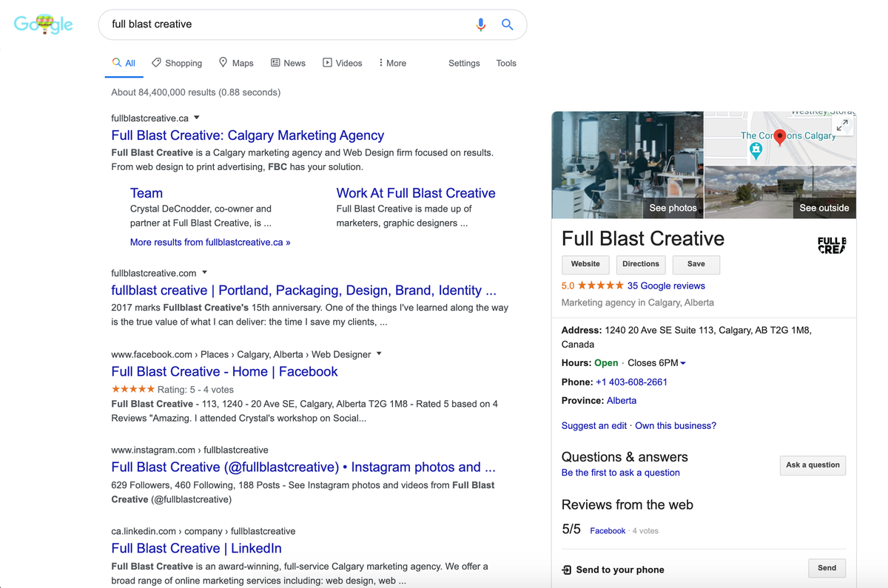The height and width of the screenshot is (588, 888).
Task: Click the teal Commons Calgary map marker
Action: point(756,150)
